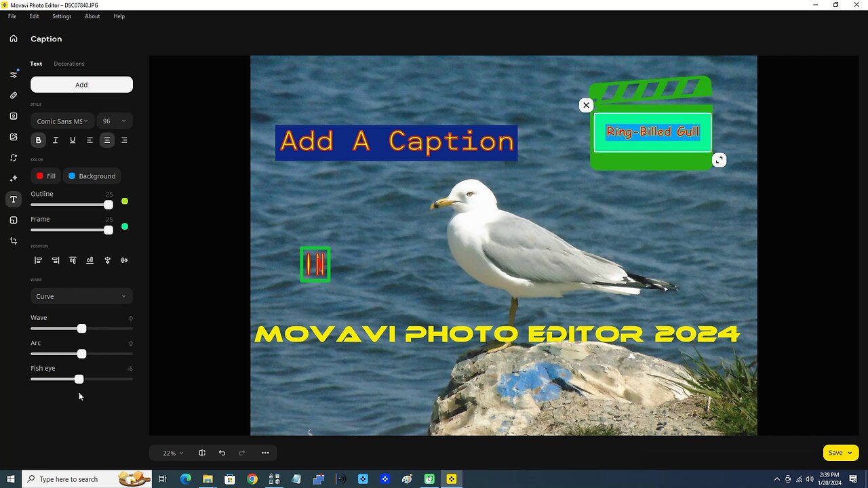Viewport: 868px width, 488px height.
Task: Switch to the Text tab
Action: 36,64
